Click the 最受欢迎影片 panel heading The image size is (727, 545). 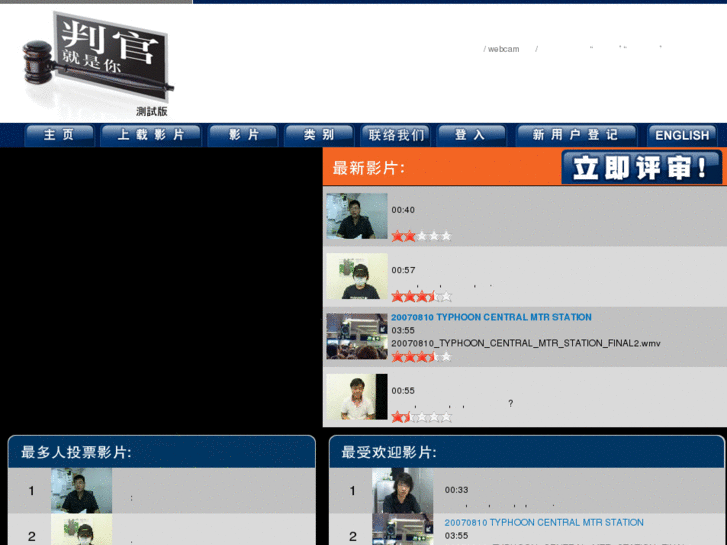point(389,452)
